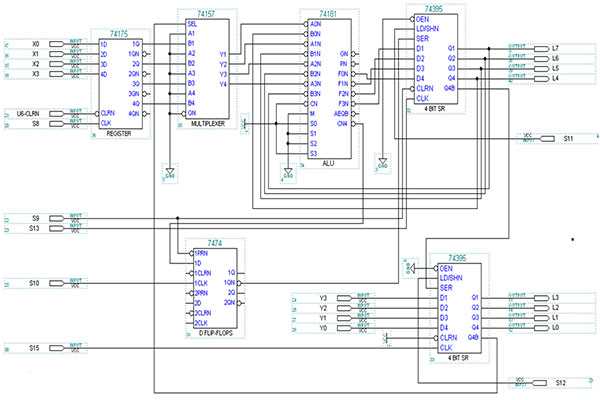The width and height of the screenshot is (600, 400).
Task: Select the 74175 chip title
Action: (119, 34)
